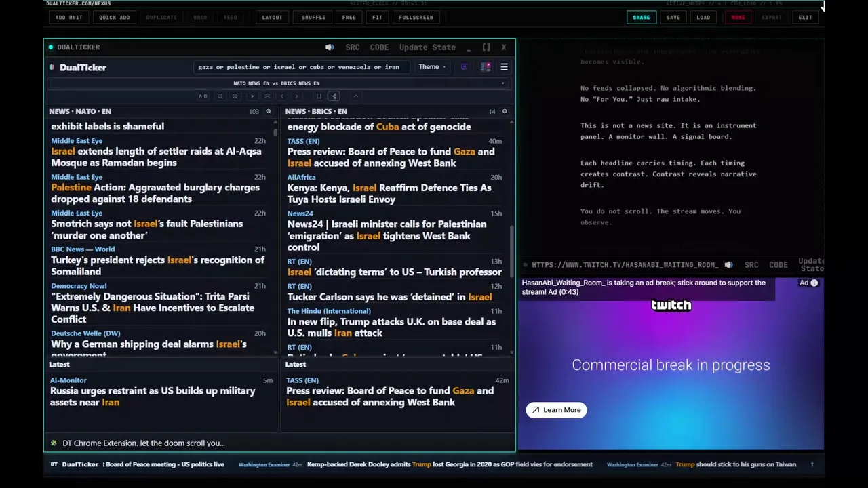Click the Twitch stream URL in panel header
Image resolution: width=868 pixels, height=488 pixels.
pos(625,265)
